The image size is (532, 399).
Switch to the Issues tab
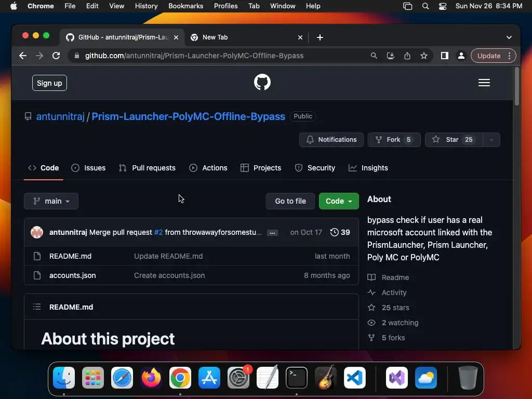point(88,168)
